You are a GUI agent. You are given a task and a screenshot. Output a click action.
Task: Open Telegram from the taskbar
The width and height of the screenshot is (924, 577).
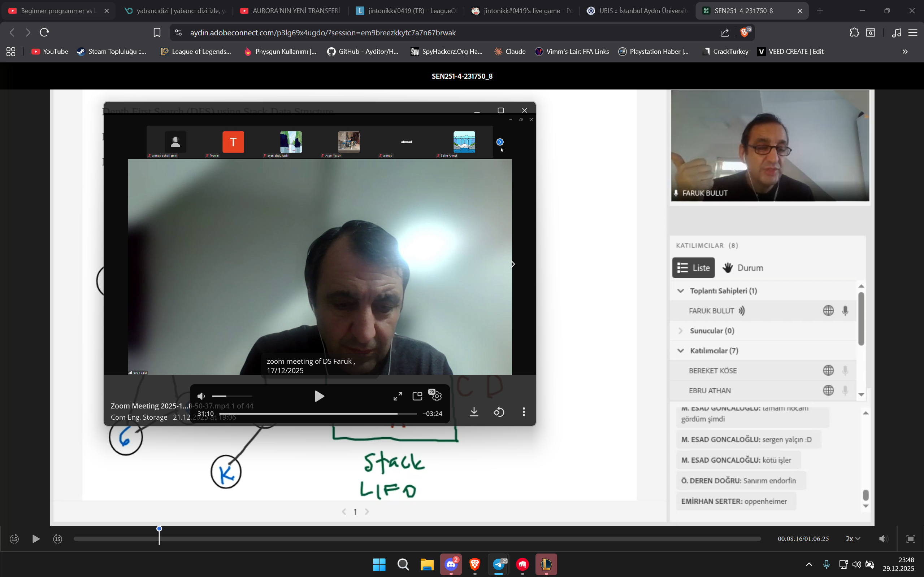point(499,564)
